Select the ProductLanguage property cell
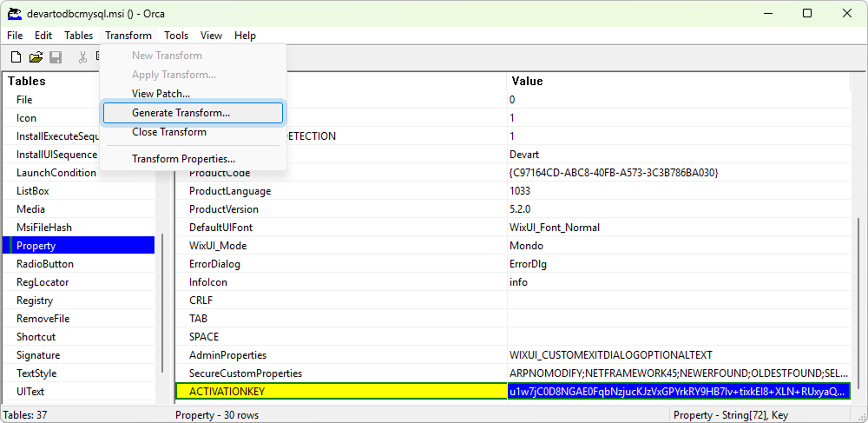This screenshot has width=868, height=423. [x=341, y=191]
